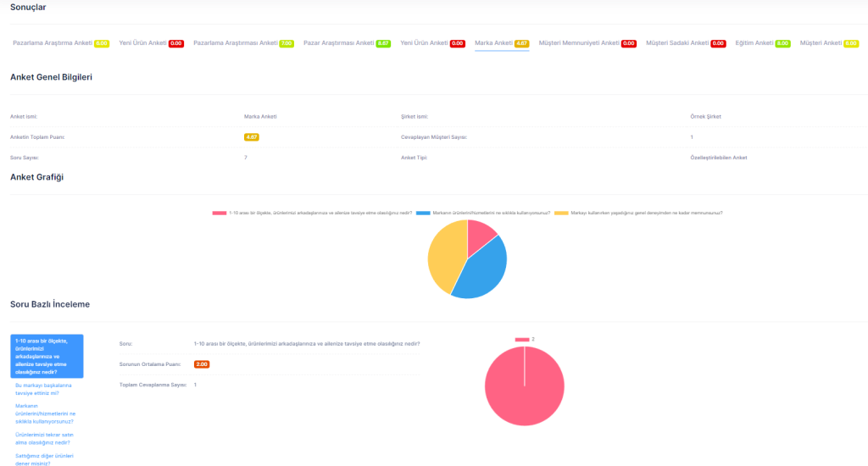868x466 pixels.
Task: Open the Pazarlama Araştırma Anketi tab
Action: [x=60, y=43]
